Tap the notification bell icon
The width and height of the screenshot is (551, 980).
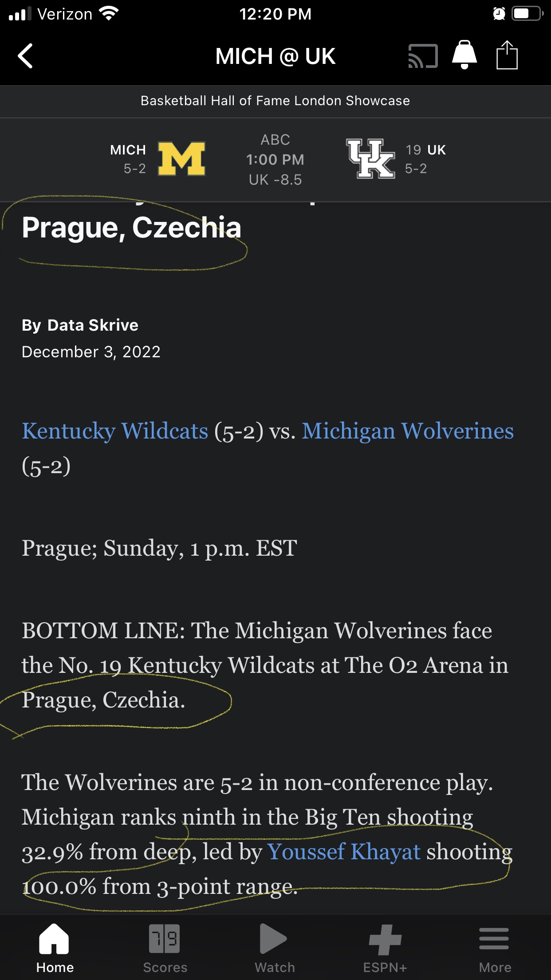464,55
